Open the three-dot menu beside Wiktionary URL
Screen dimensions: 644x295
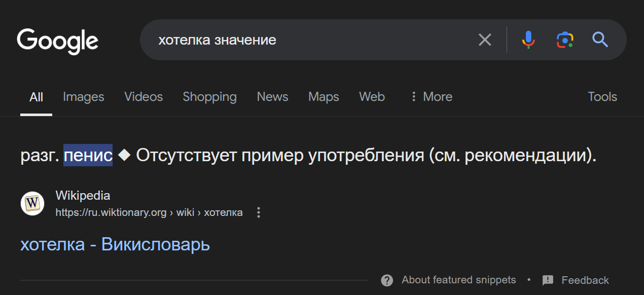(259, 212)
